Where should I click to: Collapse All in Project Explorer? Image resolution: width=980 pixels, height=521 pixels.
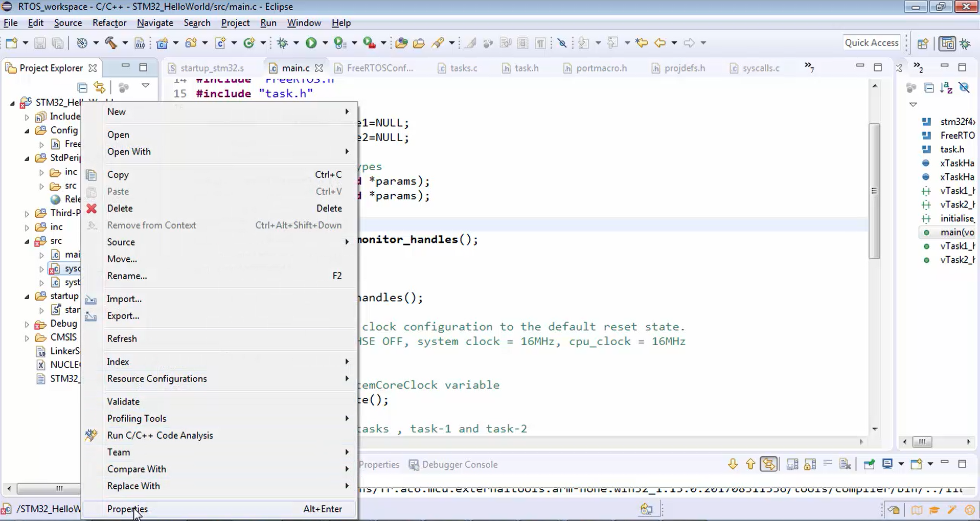[x=82, y=87]
